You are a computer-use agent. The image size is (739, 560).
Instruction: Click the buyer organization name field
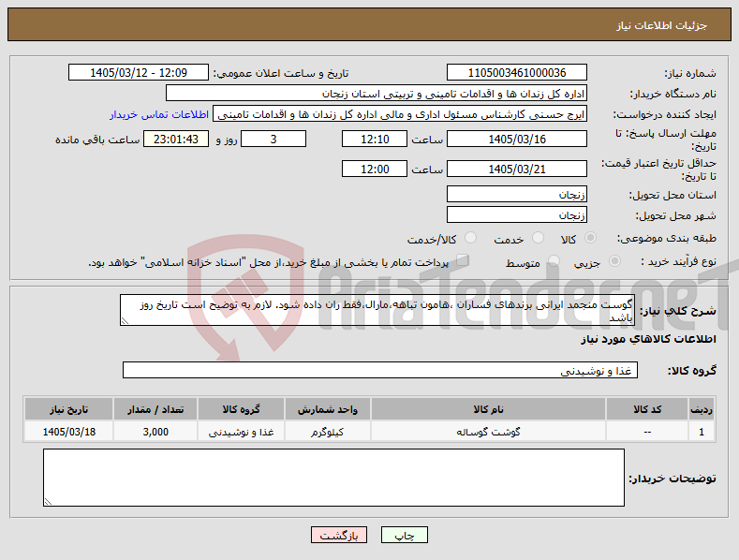point(377,94)
